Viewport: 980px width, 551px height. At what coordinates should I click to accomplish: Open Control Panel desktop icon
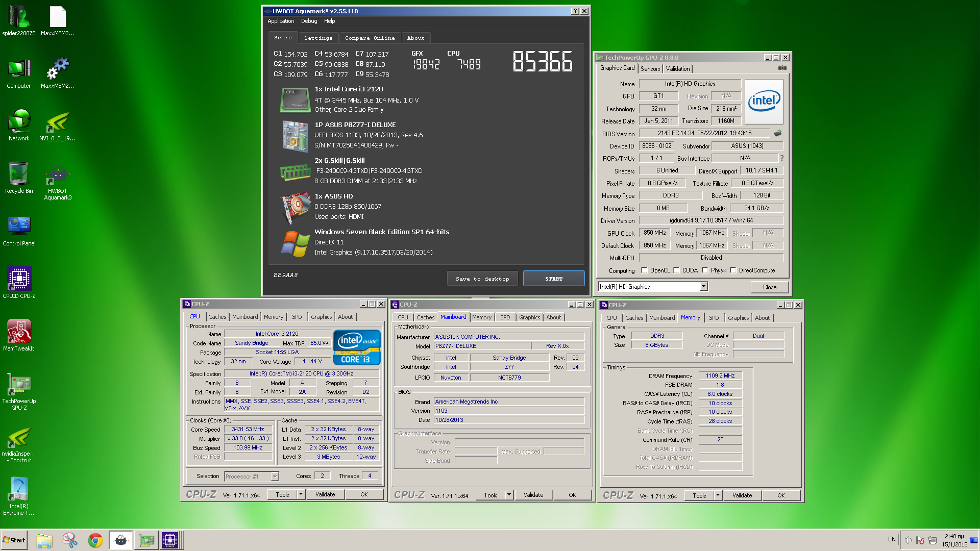(19, 231)
